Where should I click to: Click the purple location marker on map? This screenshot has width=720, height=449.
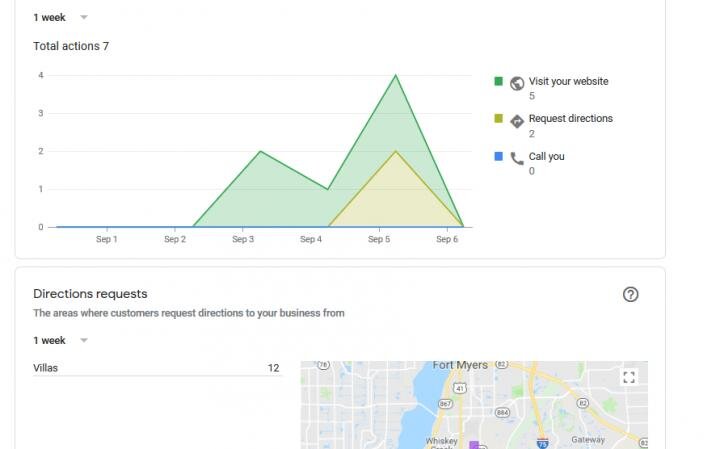pyautogui.click(x=474, y=444)
